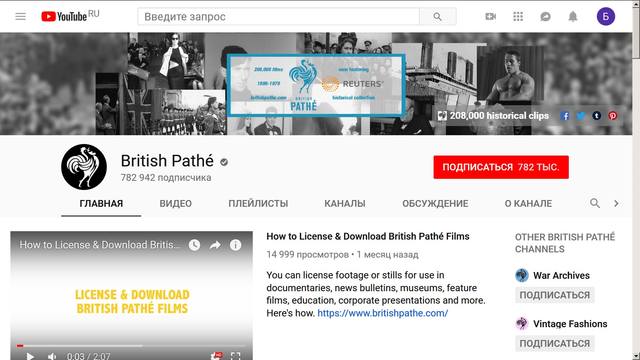Screen dimensions: 640x360
Task: Subscribe to Vintage Fashions channel
Action: [x=555, y=343]
